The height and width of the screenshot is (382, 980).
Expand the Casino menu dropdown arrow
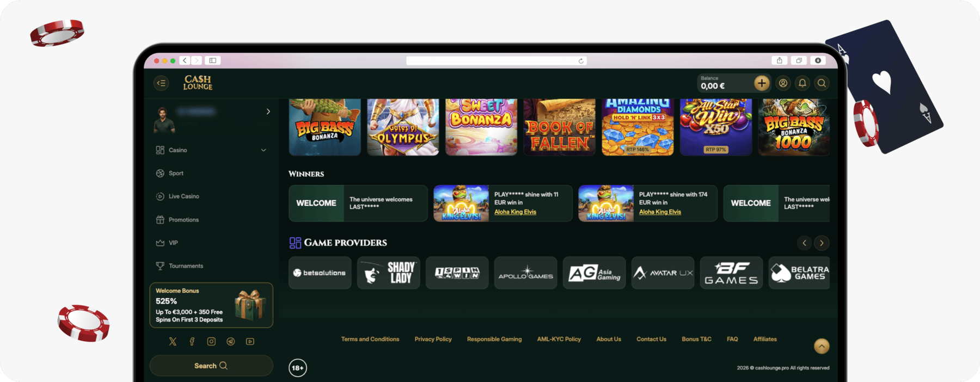(264, 150)
